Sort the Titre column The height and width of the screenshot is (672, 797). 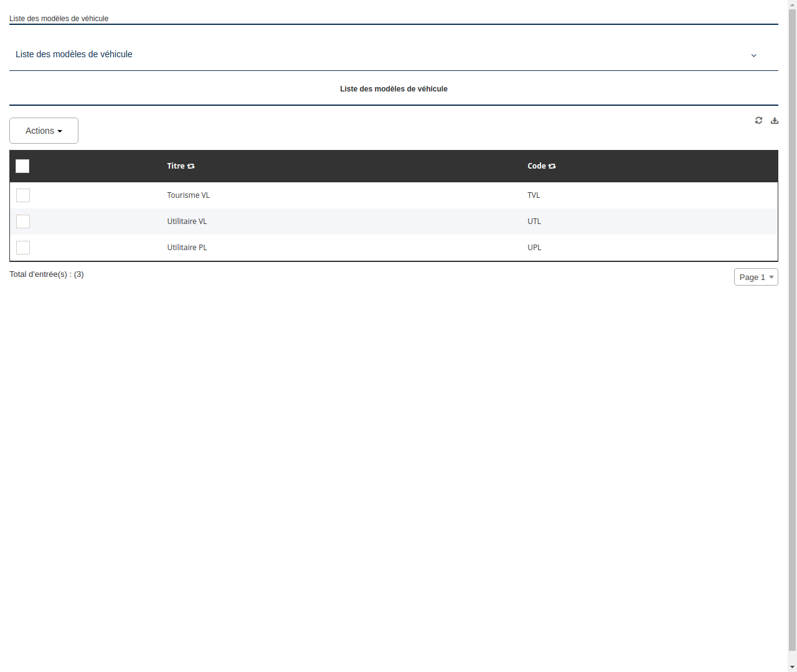pos(191,166)
